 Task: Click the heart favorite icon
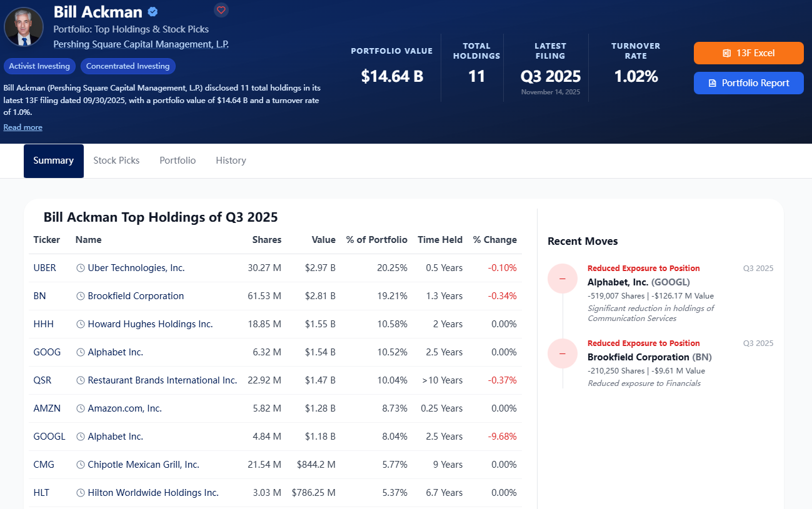221,10
